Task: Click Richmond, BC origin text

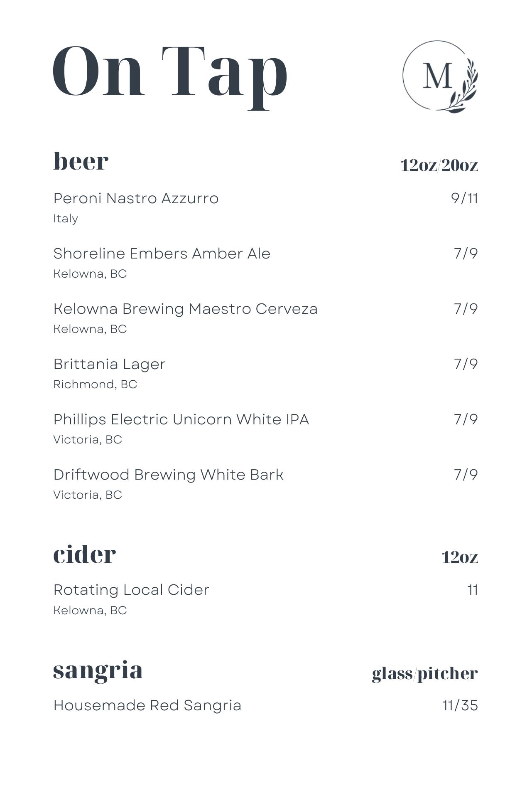Action: [95, 384]
